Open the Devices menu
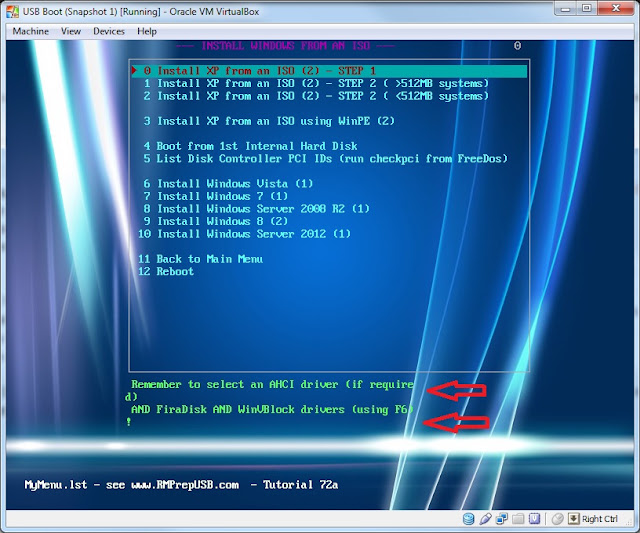 coord(109,31)
